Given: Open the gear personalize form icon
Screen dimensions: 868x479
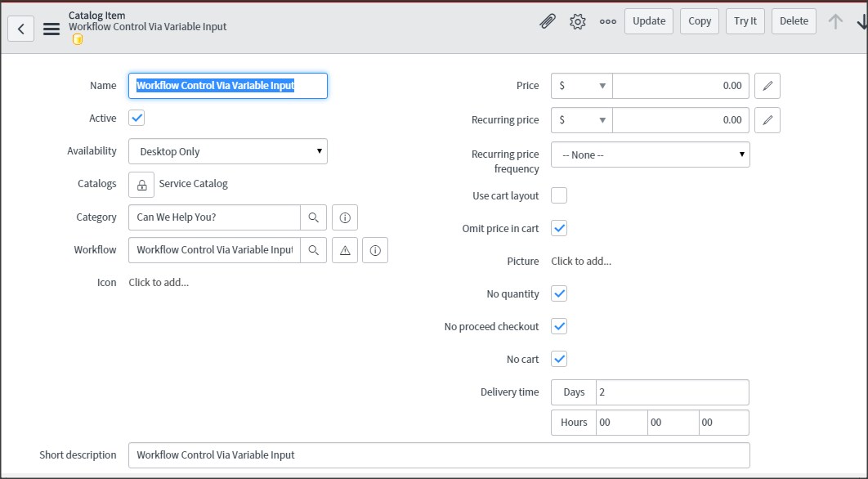Looking at the screenshot, I should coord(577,21).
